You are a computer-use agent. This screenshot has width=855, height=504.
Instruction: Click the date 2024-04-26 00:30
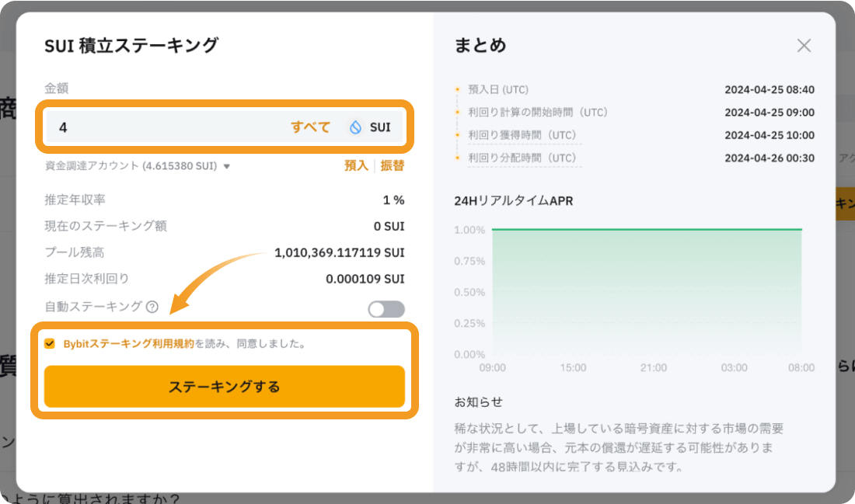point(769,158)
